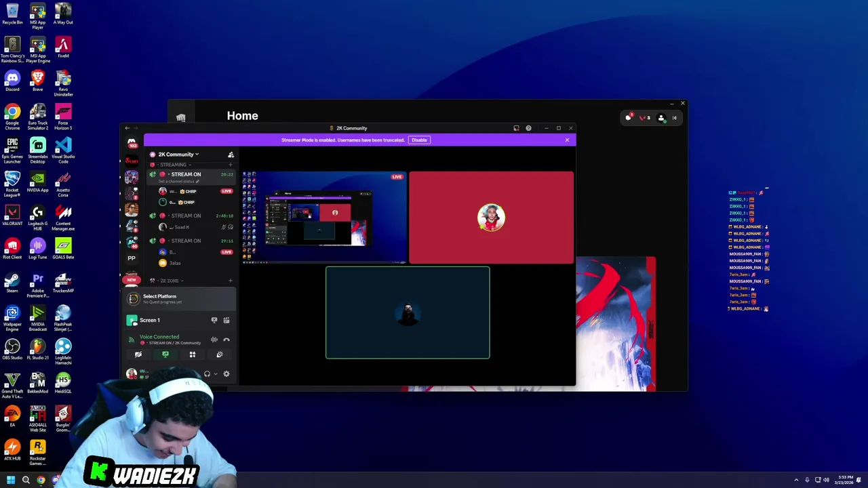The width and height of the screenshot is (868, 488).
Task: Open the Windows Start button
Action: point(11,480)
